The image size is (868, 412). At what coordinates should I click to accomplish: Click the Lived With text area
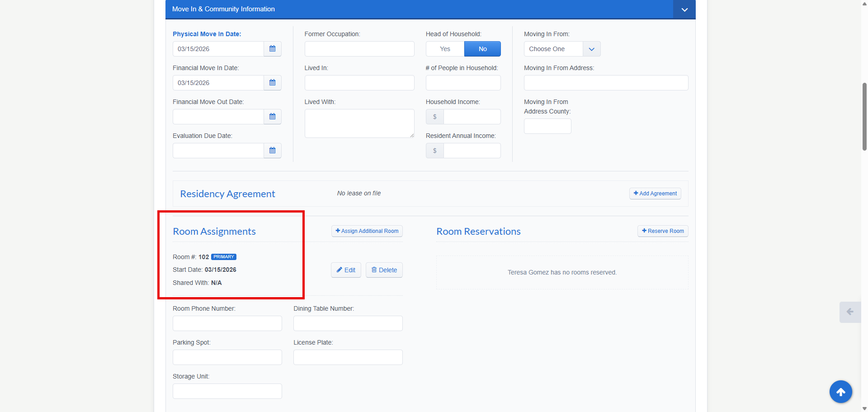(x=359, y=123)
